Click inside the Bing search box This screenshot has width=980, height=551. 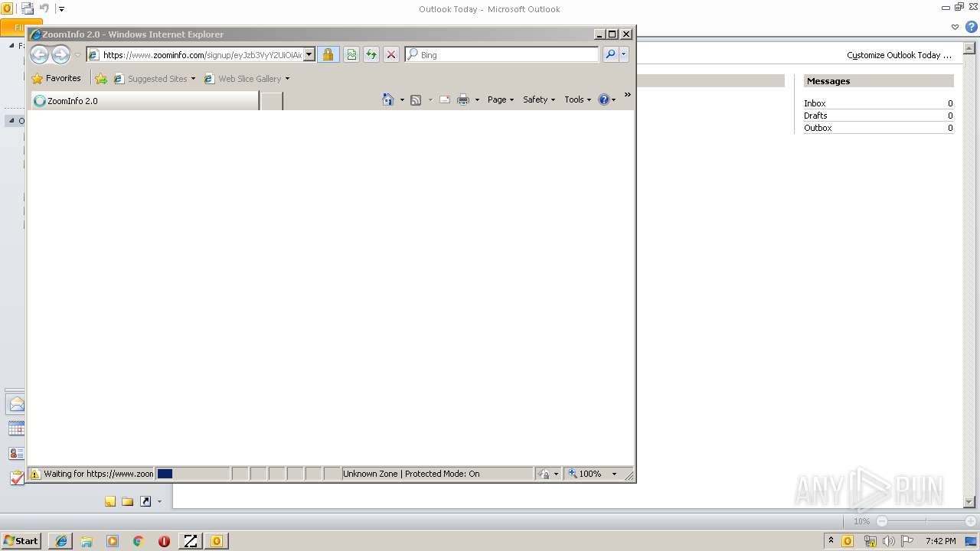(509, 55)
